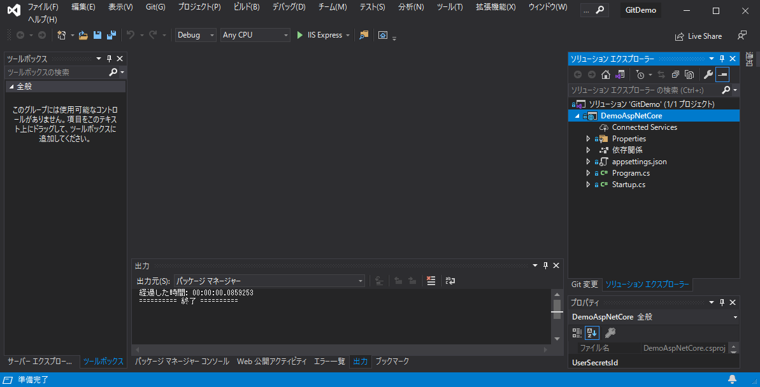Click the Output panel vertical scrollbar thumb
760x387 pixels.
(557, 309)
